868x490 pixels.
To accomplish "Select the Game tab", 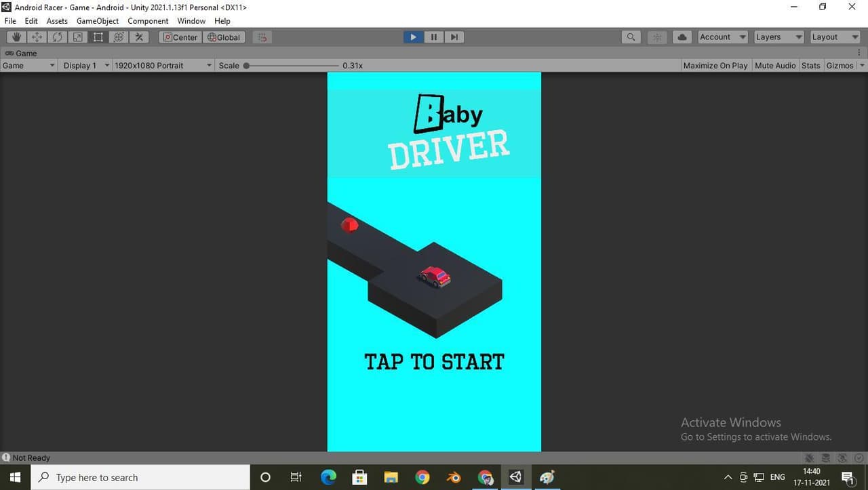I will tap(22, 53).
